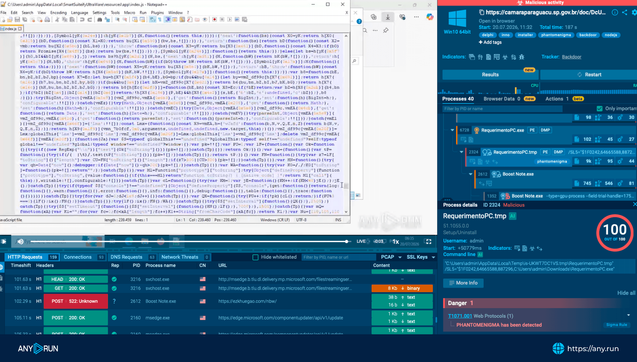This screenshot has width=637, height=362.
Task: Change playback speed via 1x control
Action: coord(395,241)
